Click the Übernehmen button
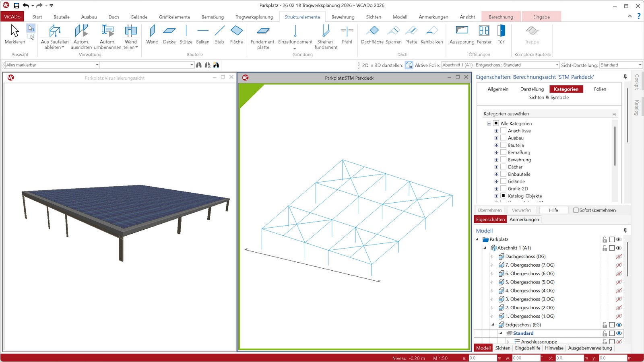The height and width of the screenshot is (362, 644). [489, 210]
